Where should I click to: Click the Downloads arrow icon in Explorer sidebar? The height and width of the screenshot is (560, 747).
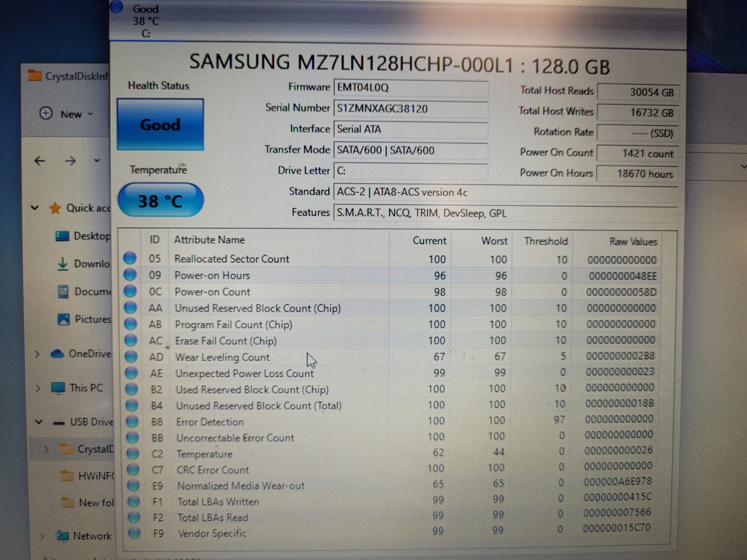point(63,264)
